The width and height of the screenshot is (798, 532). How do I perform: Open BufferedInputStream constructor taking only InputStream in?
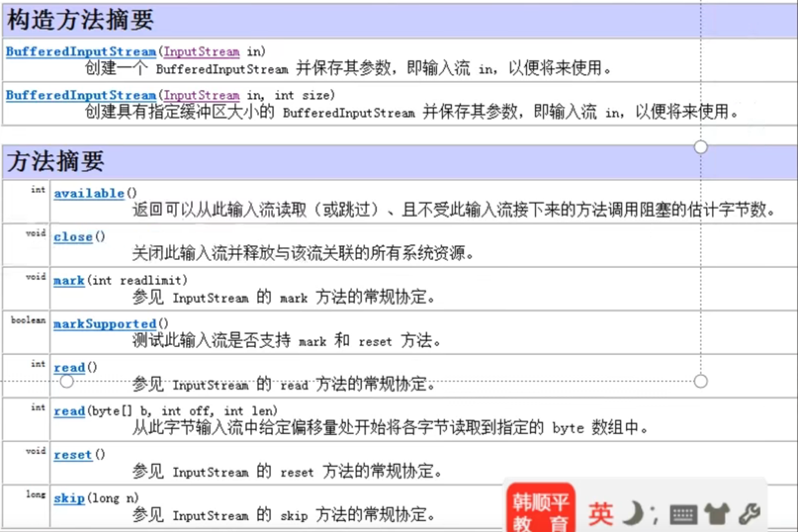tap(81, 52)
